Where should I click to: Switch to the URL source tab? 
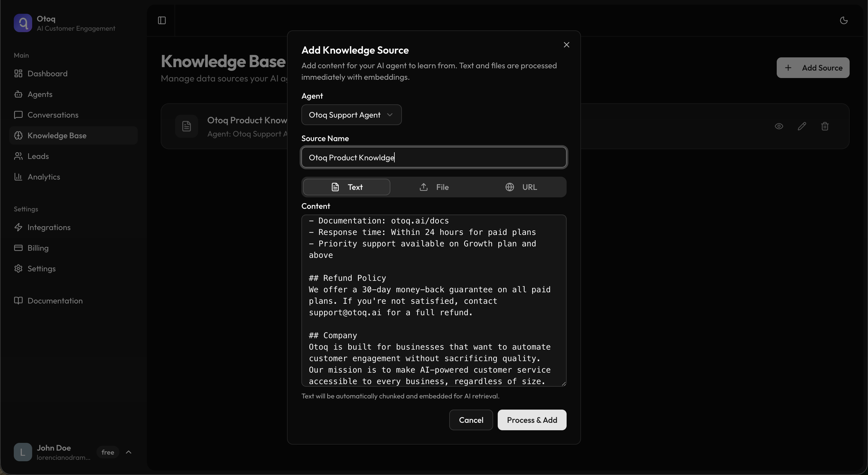coord(521,187)
